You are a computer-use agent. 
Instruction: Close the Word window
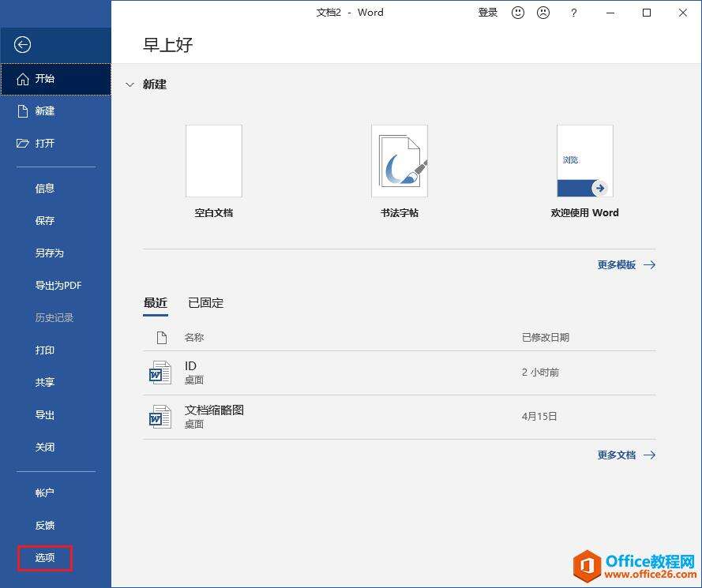click(x=683, y=13)
